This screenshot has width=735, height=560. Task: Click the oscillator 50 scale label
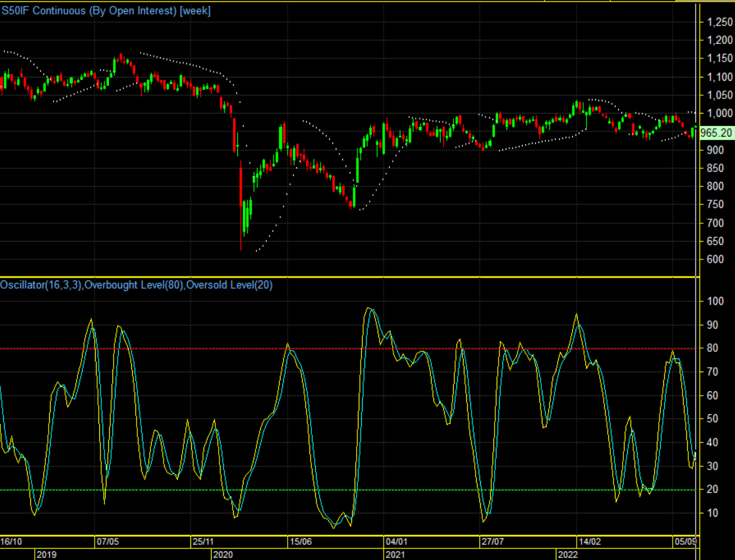point(713,418)
